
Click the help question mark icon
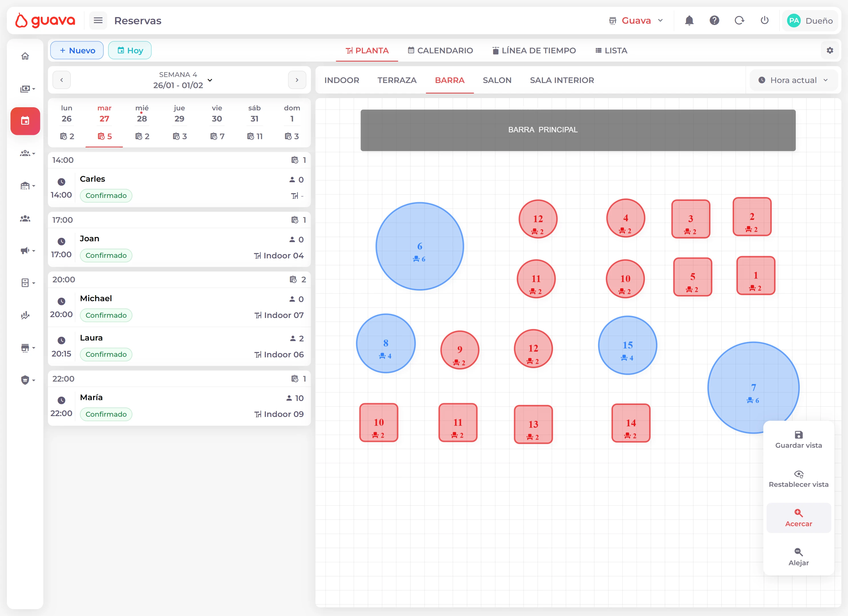(x=714, y=21)
